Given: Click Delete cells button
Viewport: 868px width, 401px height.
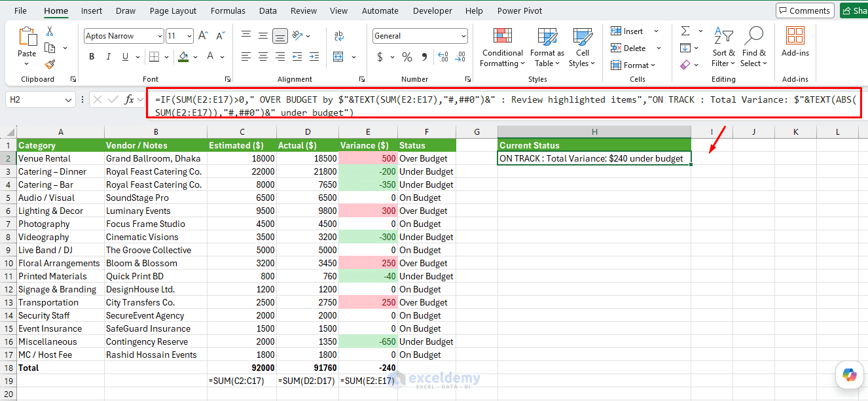Looking at the screenshot, I should click(x=628, y=48).
